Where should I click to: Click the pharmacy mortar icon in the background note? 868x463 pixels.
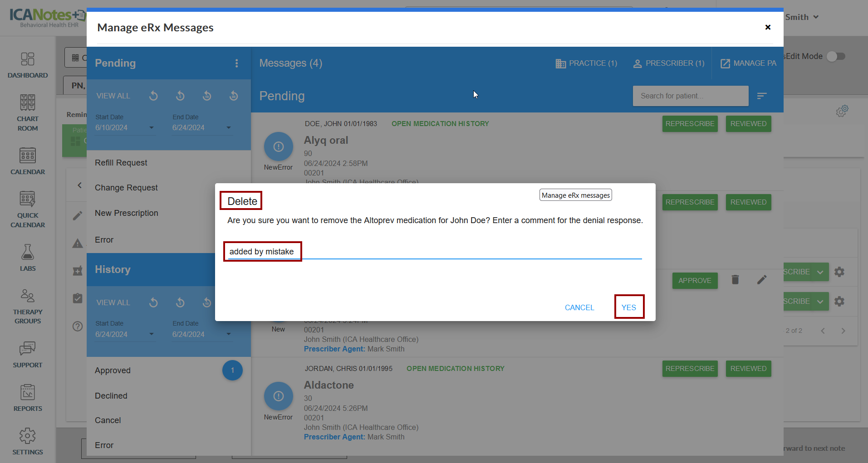tap(78, 271)
